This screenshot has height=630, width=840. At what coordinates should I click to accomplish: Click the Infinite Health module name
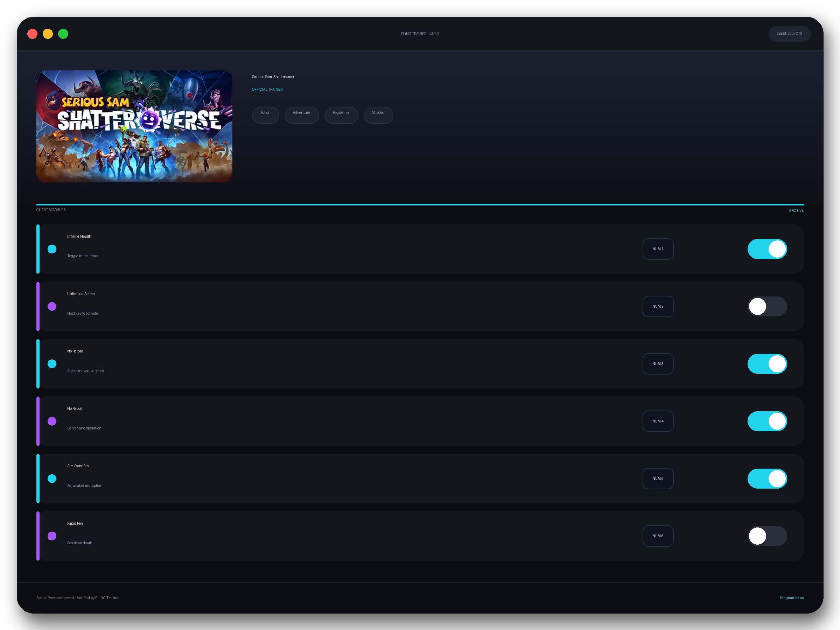[x=79, y=236]
